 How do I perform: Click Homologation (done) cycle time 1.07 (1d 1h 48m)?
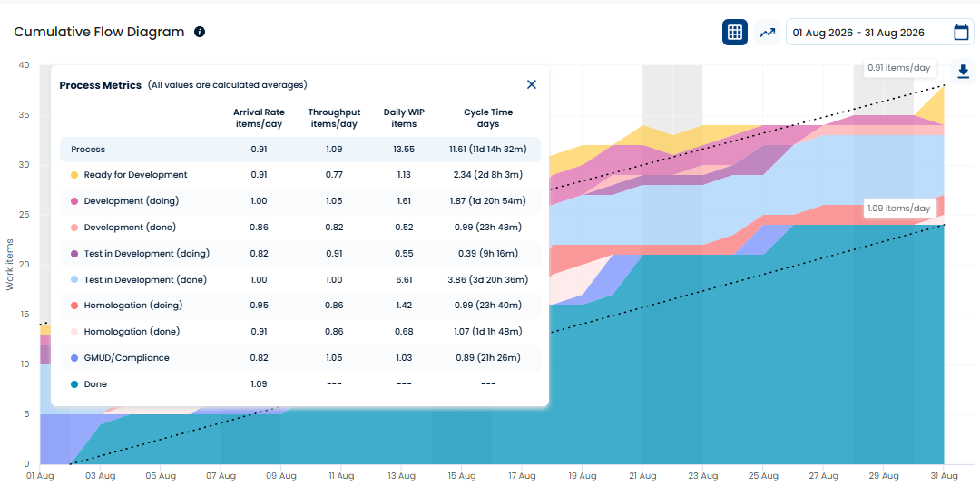488,332
